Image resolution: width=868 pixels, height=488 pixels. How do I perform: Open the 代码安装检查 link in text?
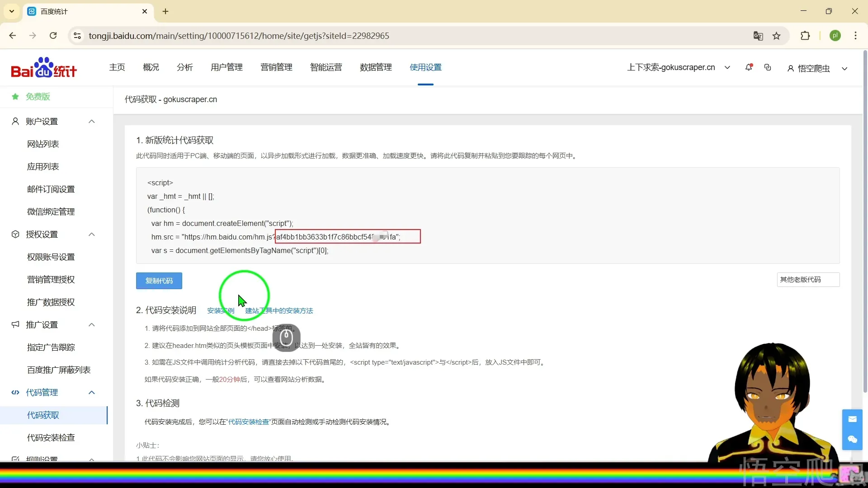click(249, 422)
